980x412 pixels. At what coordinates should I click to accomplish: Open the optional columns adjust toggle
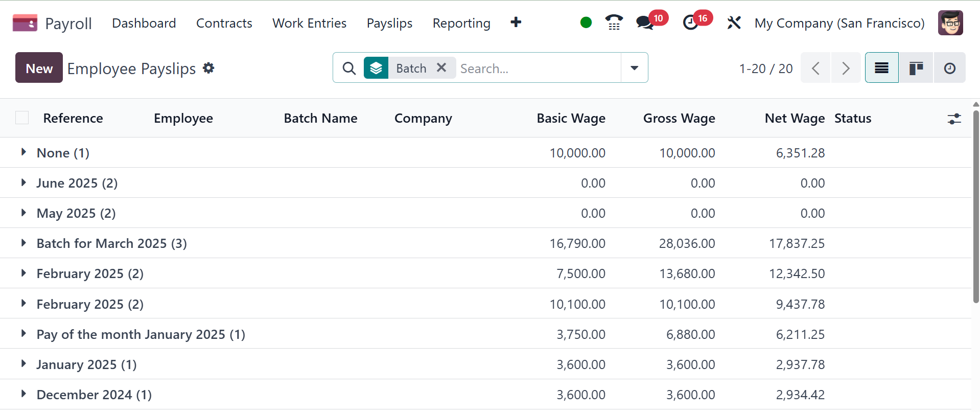954,119
